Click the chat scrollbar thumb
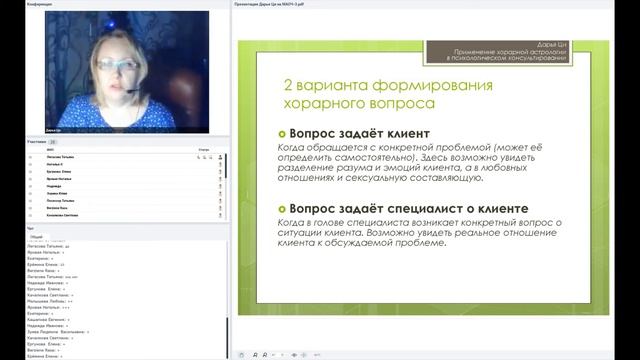The height and width of the screenshot is (360, 640). pos(227,338)
